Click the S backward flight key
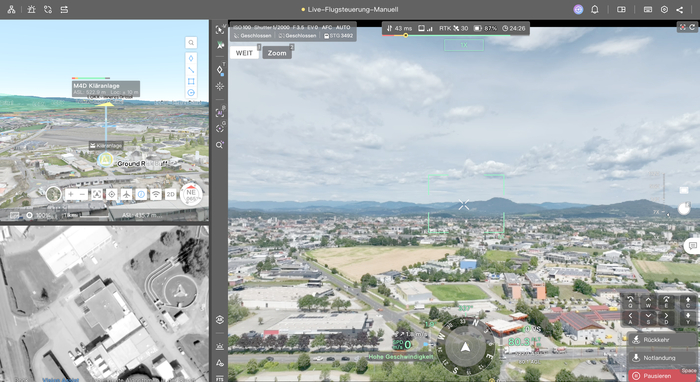The image size is (700, 382). pos(648,318)
